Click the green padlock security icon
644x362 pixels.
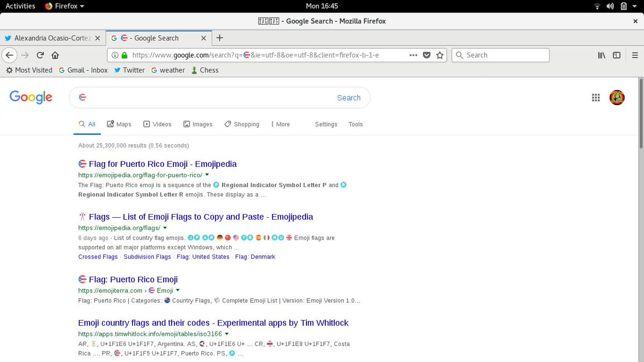124,55
